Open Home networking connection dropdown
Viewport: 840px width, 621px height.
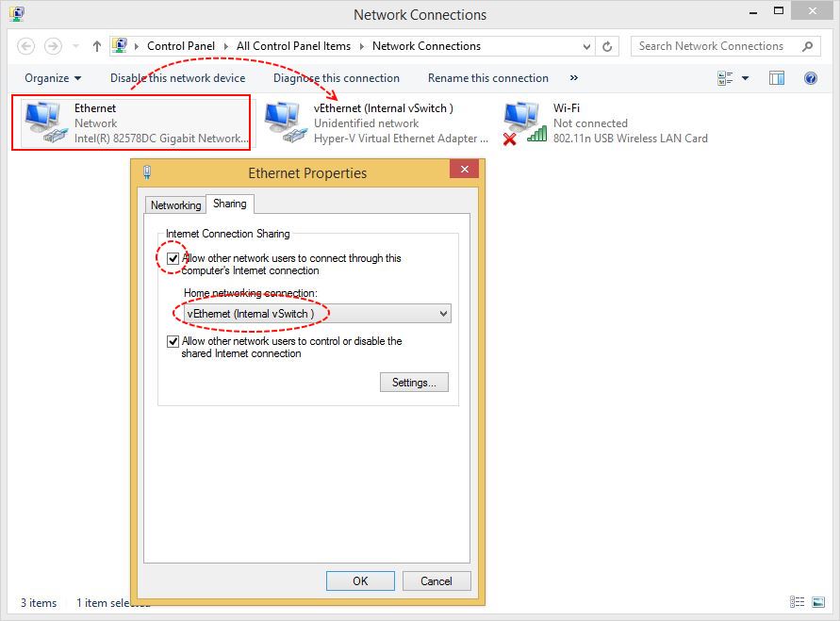click(317, 314)
